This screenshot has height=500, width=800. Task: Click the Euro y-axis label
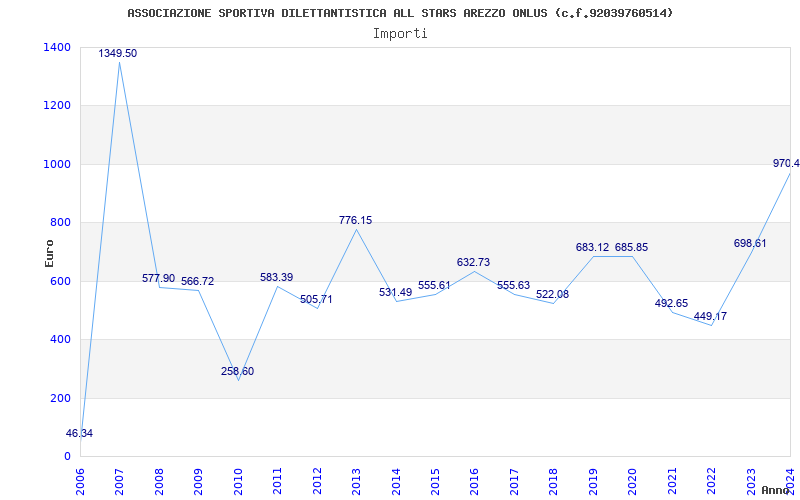pyautogui.click(x=49, y=254)
